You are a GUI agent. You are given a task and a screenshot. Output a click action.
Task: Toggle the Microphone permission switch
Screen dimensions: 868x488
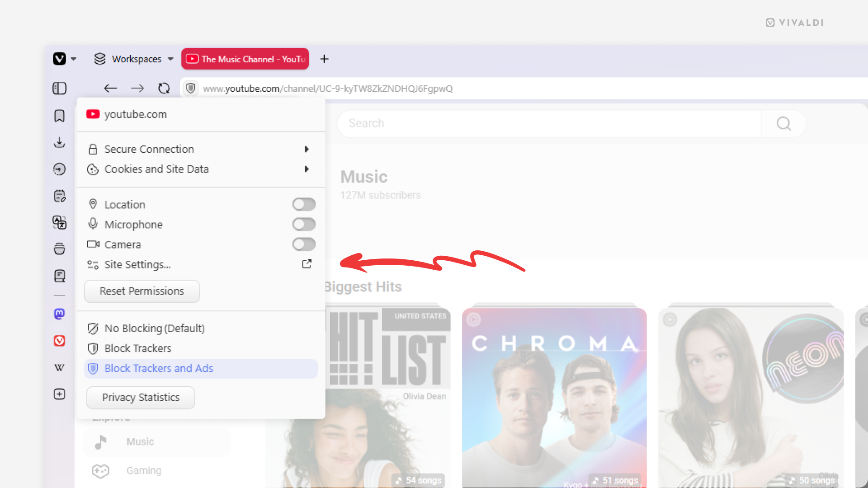pos(304,224)
